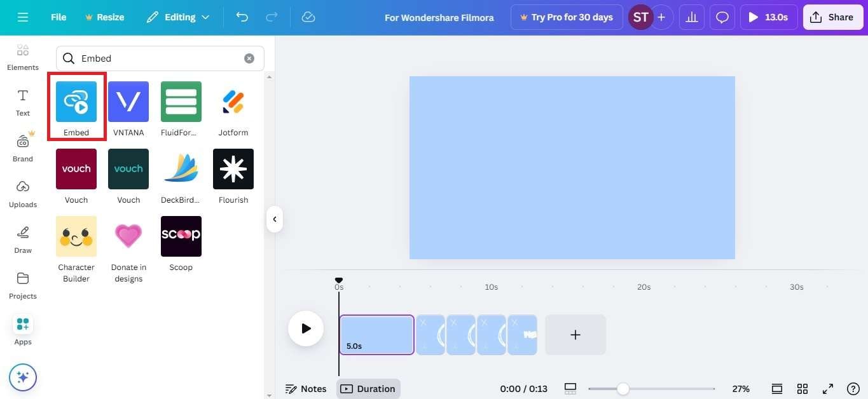Click the cloud save status icon
The height and width of the screenshot is (399, 868).
308,17
